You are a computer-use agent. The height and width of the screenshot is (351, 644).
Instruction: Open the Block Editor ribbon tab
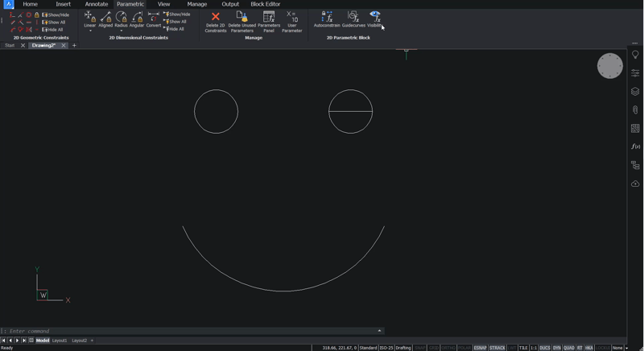coord(266,4)
